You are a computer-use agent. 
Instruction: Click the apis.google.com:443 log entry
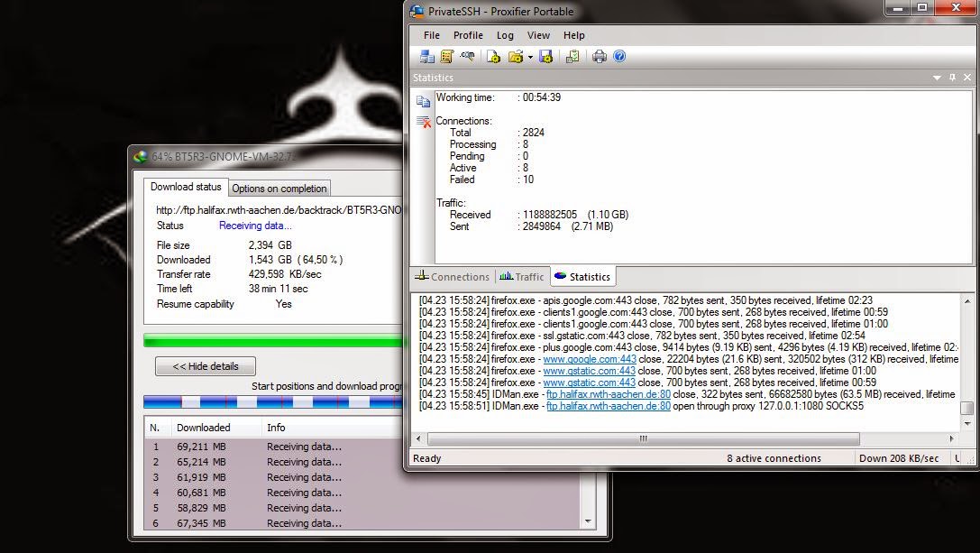(646, 300)
